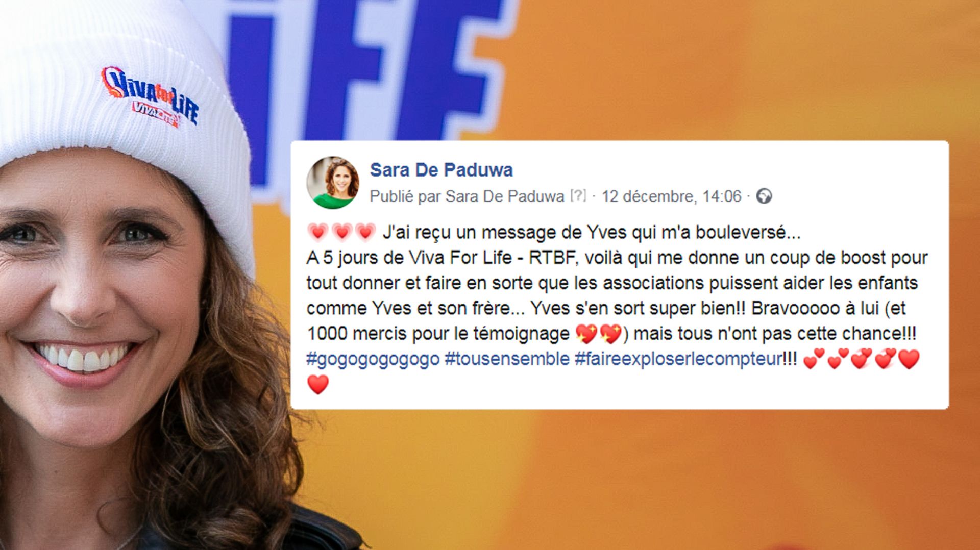The height and width of the screenshot is (550, 980).
Task: Click the smiling woman's face in photo
Action: coord(97,286)
